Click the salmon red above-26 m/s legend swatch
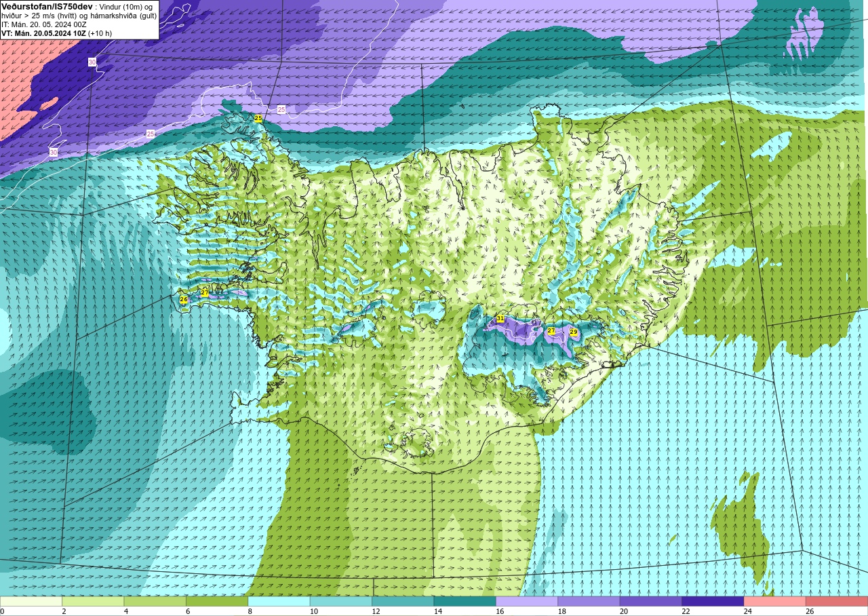Viewport: 868px width, 616px height. click(837, 601)
